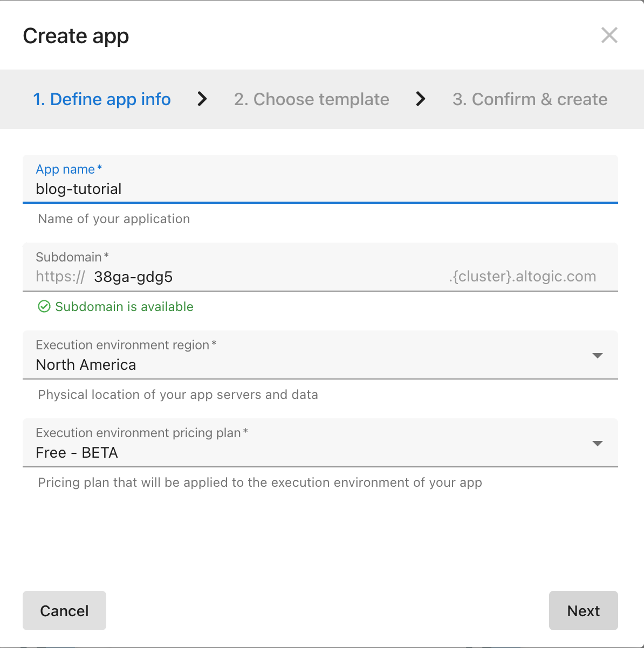Click the chevron between steps 1 and 2

(202, 99)
